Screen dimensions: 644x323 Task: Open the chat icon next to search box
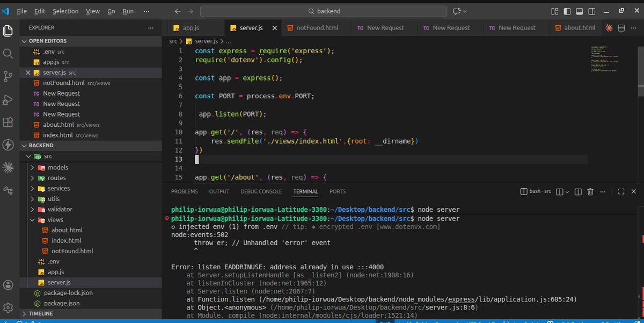[x=457, y=11]
